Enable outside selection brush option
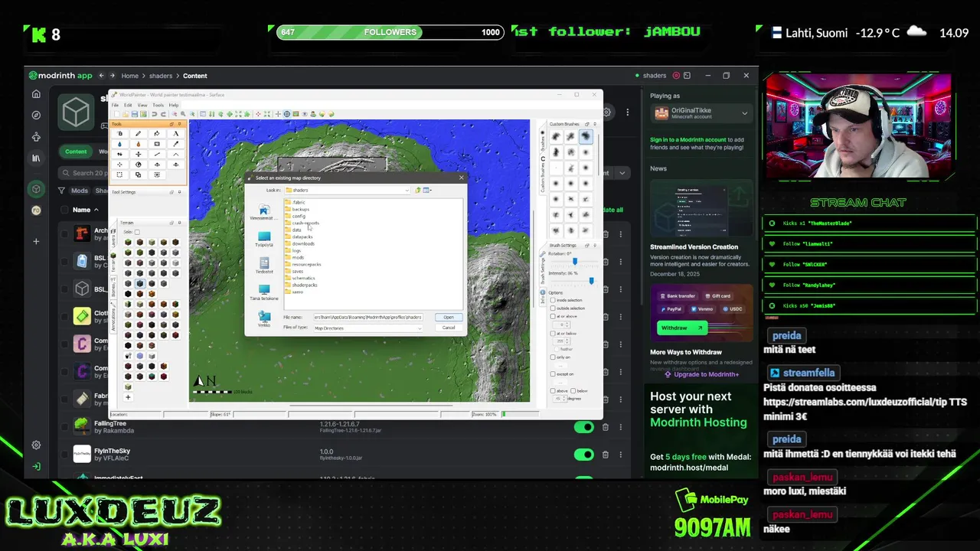The width and height of the screenshot is (980, 551). 553,308
